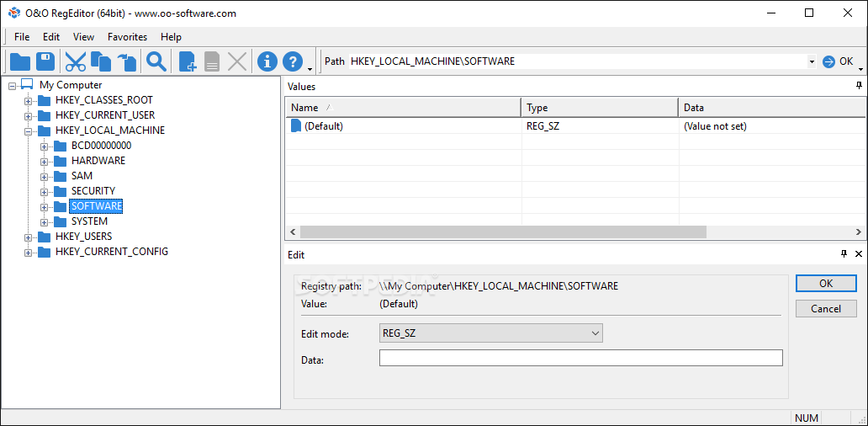This screenshot has height=426, width=868.
Task: Click the Info circle icon
Action: [x=267, y=61]
